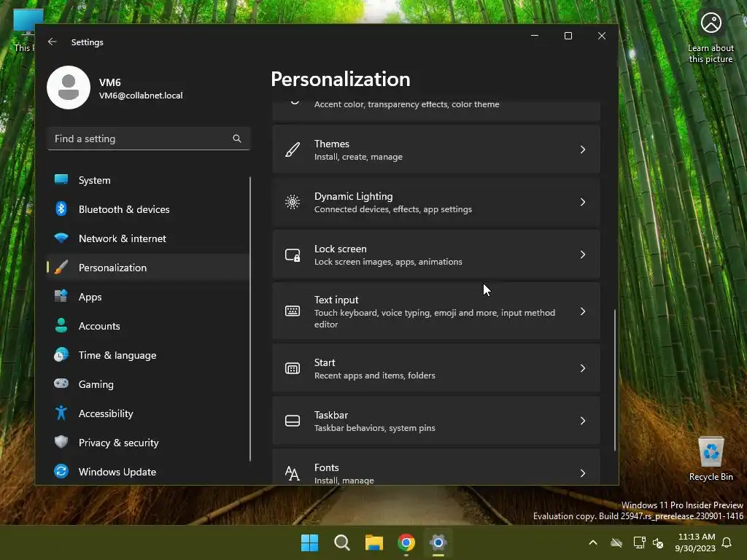Select Network & internet category

(148, 238)
